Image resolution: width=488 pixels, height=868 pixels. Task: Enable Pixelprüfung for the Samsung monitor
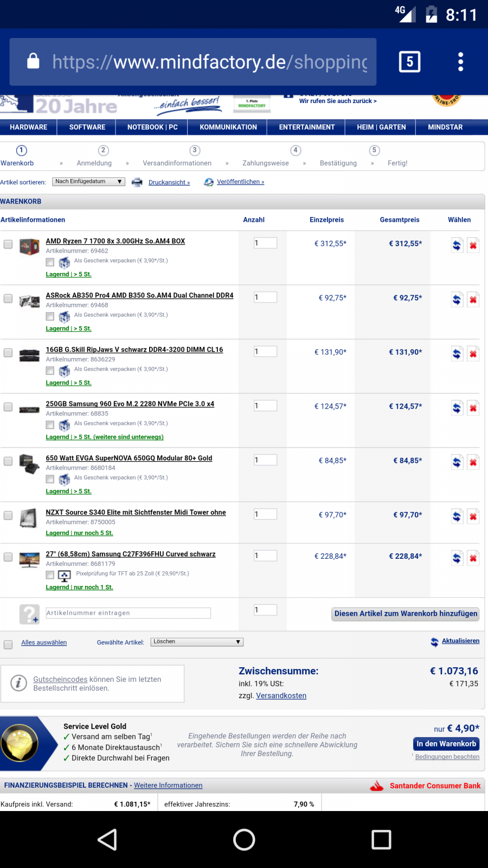pyautogui.click(x=50, y=575)
